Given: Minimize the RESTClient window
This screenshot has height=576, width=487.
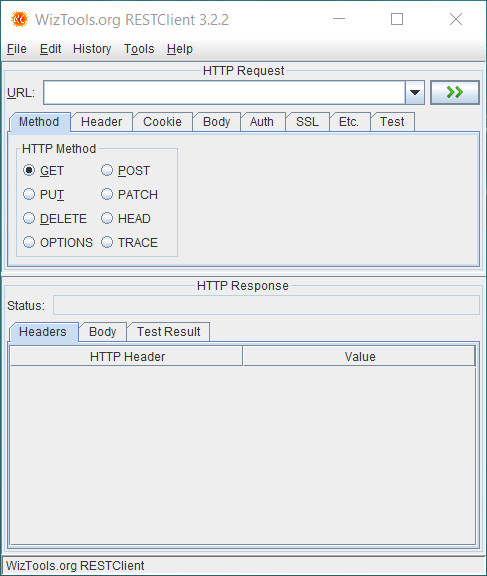Looking at the screenshot, I should pos(339,19).
